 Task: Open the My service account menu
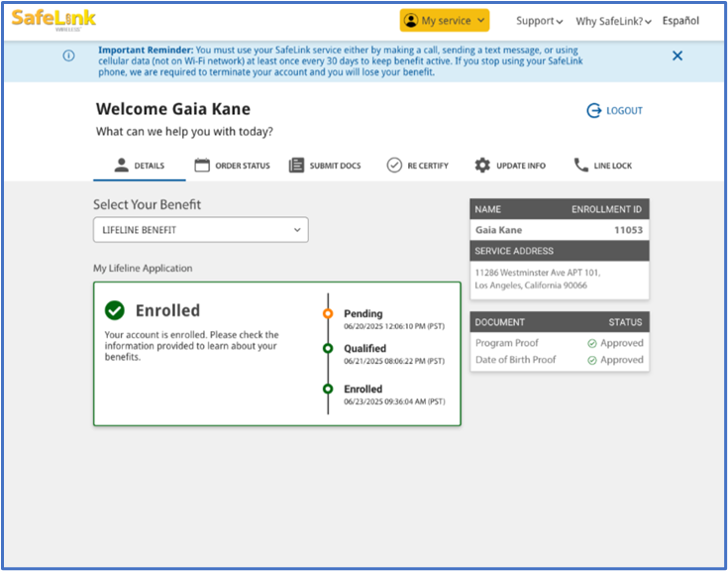click(x=445, y=21)
